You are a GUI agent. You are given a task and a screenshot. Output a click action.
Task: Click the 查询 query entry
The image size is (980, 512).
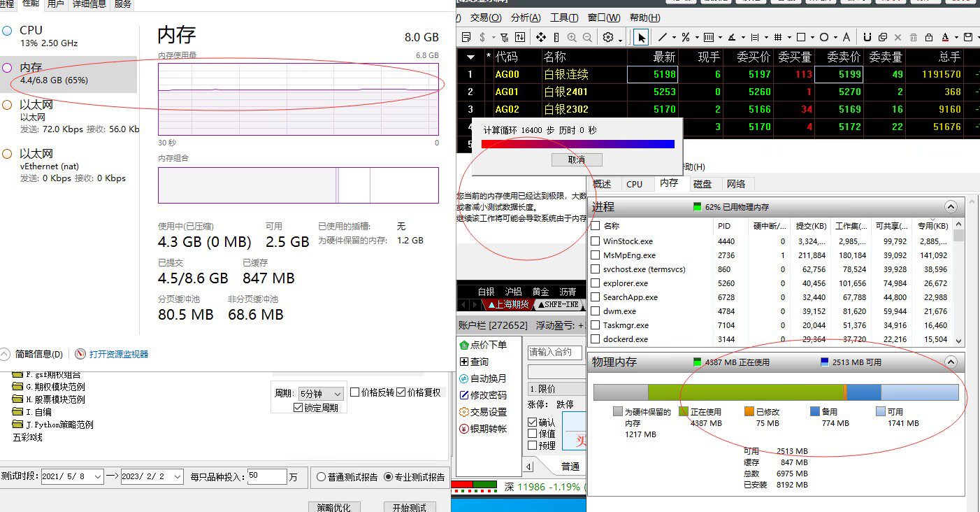tap(474, 362)
